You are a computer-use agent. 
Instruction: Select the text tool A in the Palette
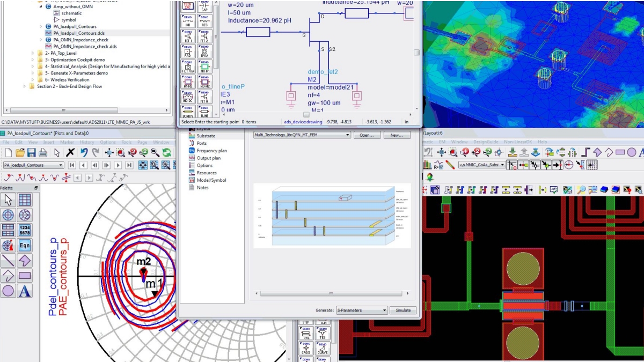(24, 291)
